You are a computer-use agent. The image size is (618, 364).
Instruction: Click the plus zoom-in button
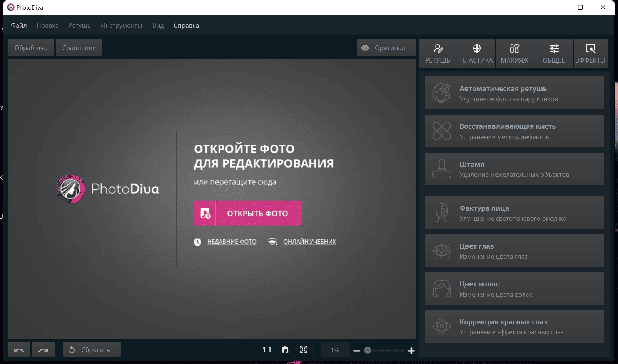[x=411, y=351]
